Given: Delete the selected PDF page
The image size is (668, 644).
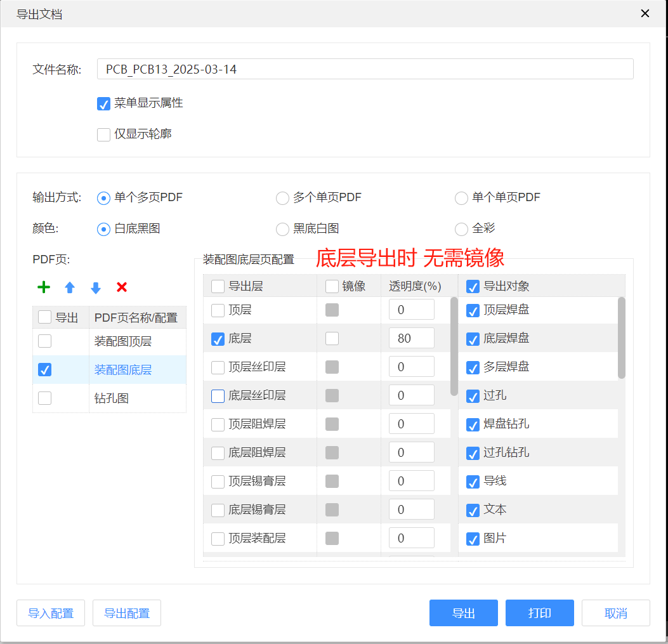Looking at the screenshot, I should coord(121,287).
